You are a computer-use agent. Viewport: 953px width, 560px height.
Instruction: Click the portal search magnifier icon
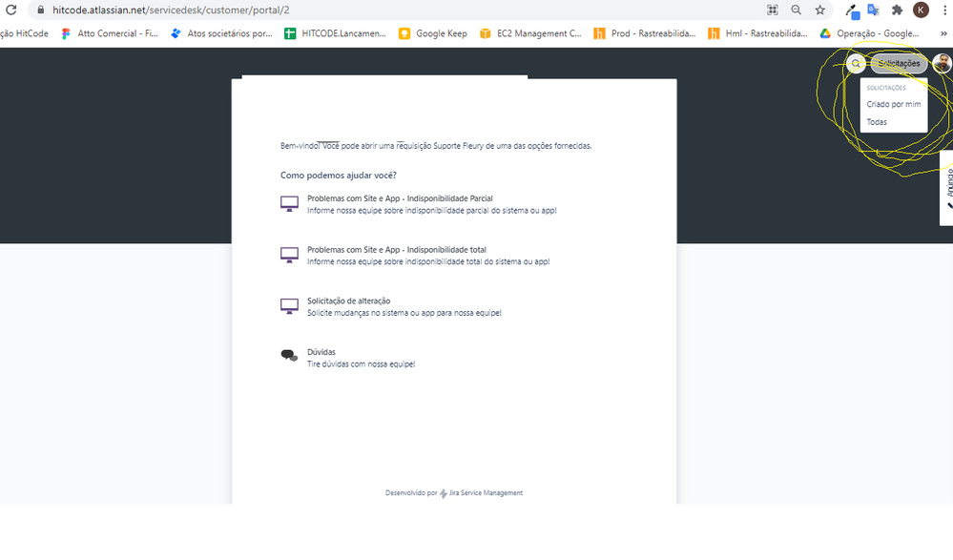pyautogui.click(x=856, y=63)
